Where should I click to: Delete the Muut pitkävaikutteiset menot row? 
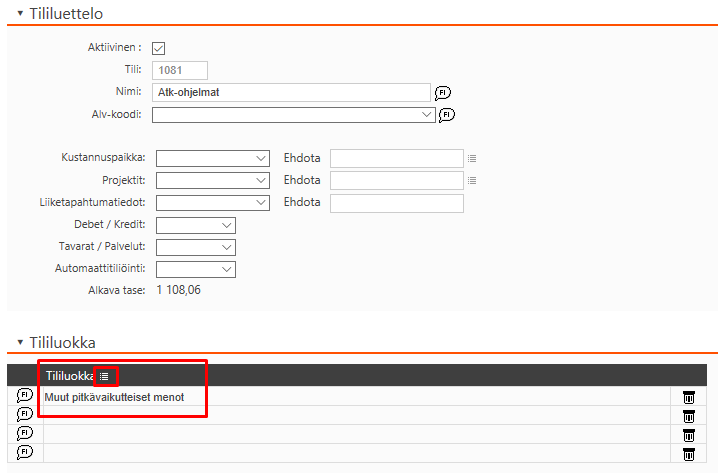tap(688, 397)
